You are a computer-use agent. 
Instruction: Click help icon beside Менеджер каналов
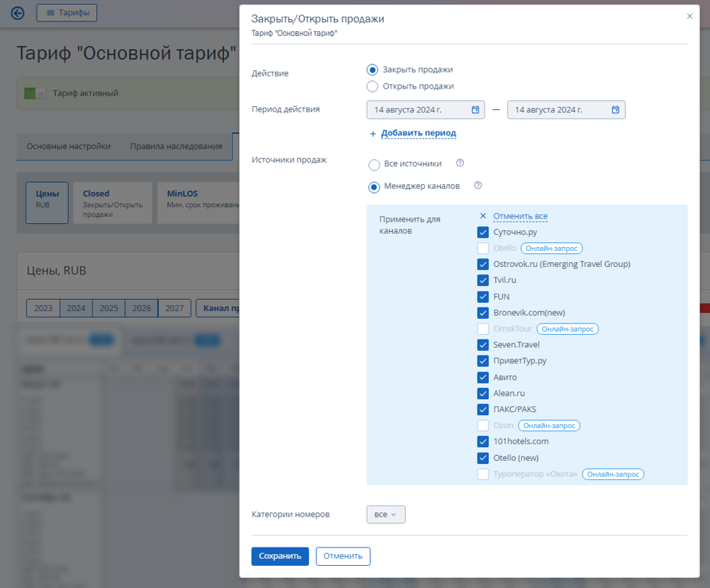pyautogui.click(x=478, y=185)
